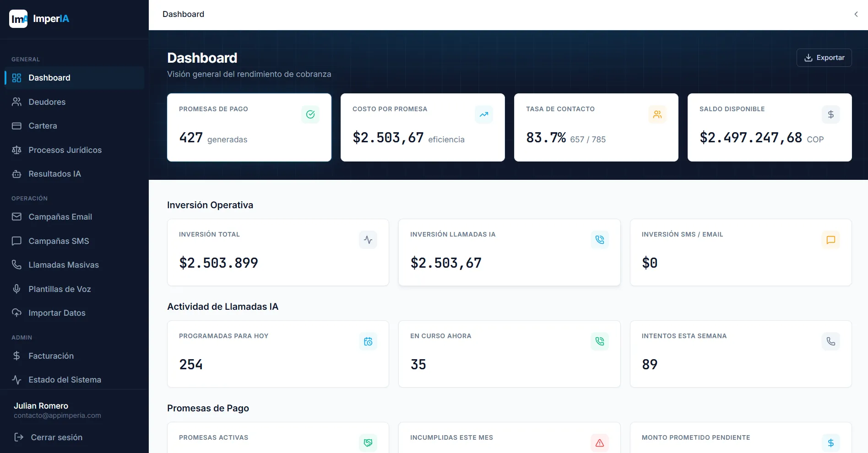Click the 35 in-progress calls value

click(418, 365)
